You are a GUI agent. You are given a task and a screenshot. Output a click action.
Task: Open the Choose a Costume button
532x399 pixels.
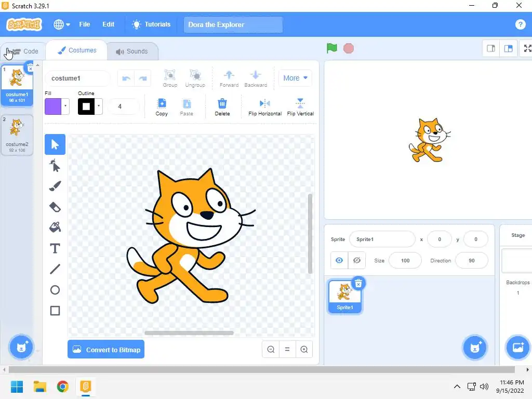coord(21,347)
